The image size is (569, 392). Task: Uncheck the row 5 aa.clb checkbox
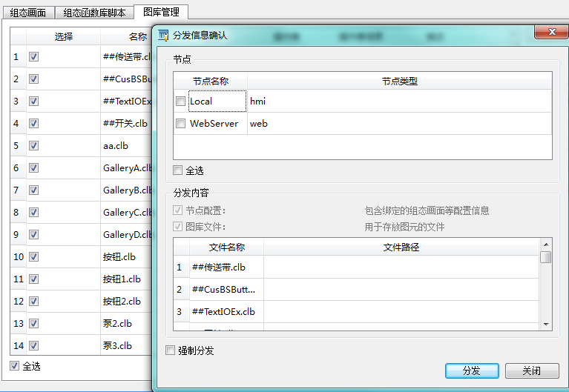point(33,146)
